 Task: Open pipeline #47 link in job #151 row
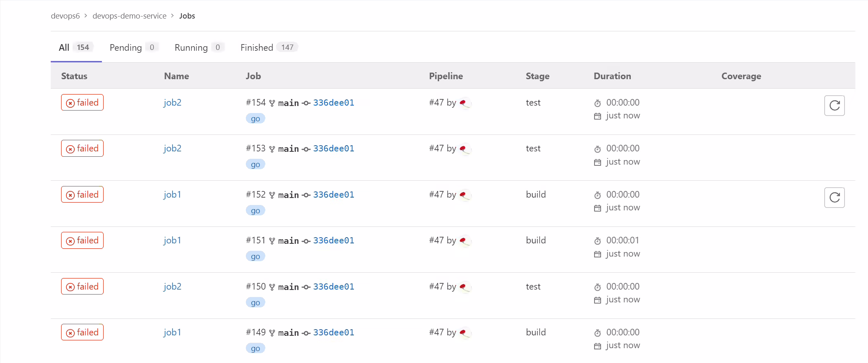(x=436, y=240)
